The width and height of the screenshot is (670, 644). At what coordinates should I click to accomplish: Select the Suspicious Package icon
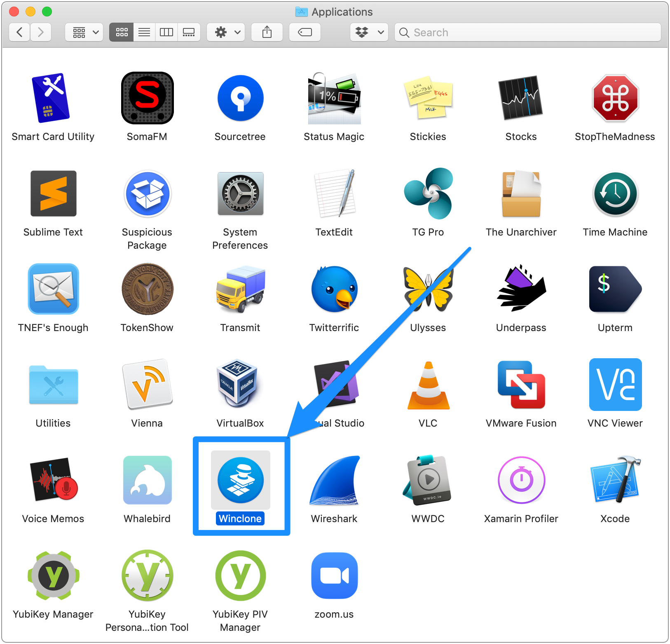[x=147, y=194]
